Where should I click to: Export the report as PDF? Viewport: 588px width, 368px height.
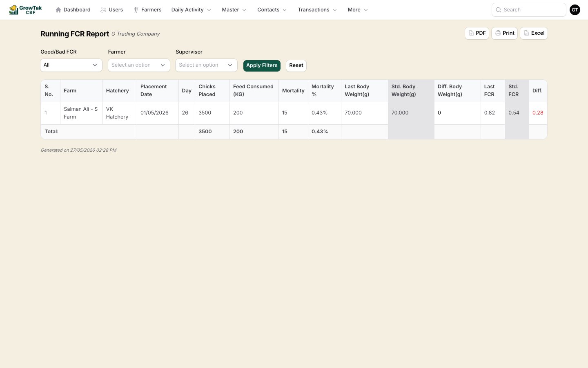(x=477, y=33)
